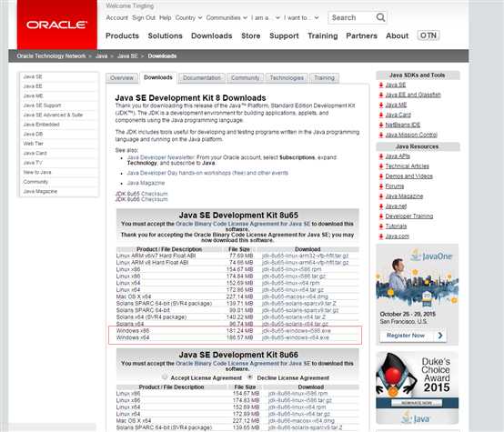Click the arrow icon next to Register Now
The width and height of the screenshot is (504, 432).
[440, 336]
